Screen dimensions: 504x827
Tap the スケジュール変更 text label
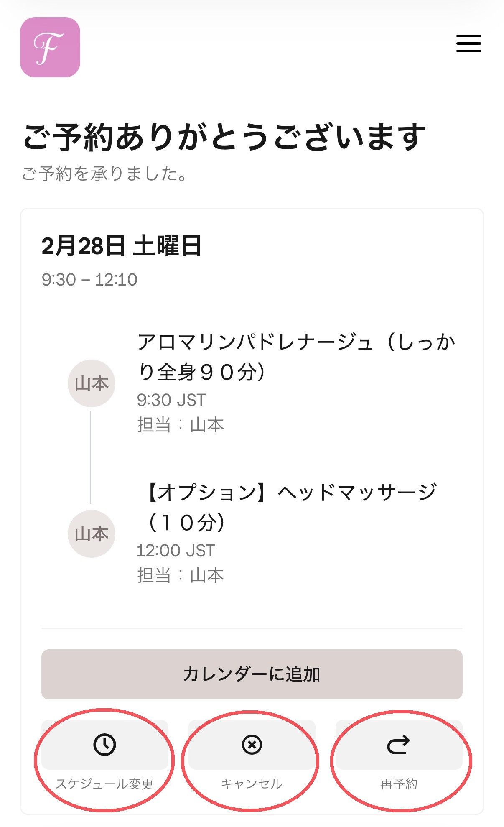[104, 784]
